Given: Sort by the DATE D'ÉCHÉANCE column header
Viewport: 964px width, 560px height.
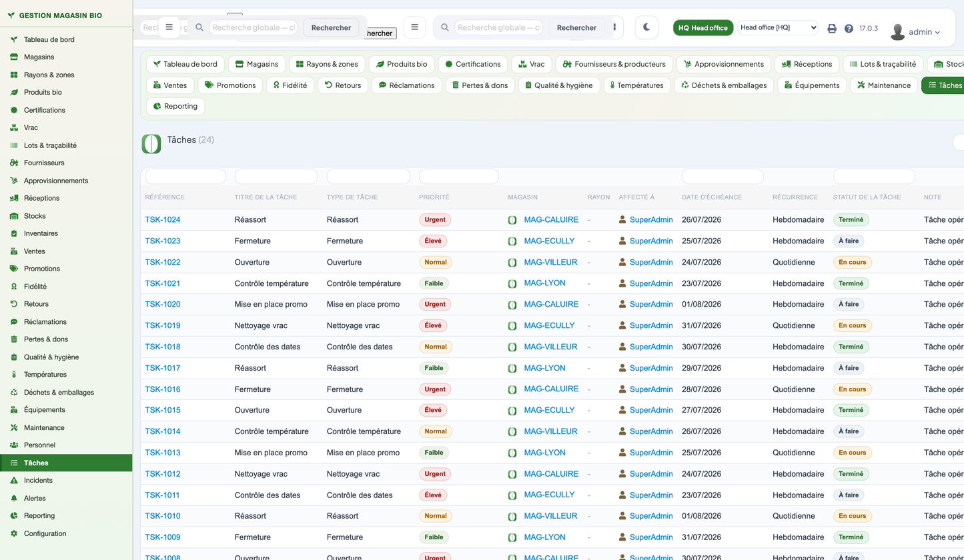Looking at the screenshot, I should click(x=712, y=197).
